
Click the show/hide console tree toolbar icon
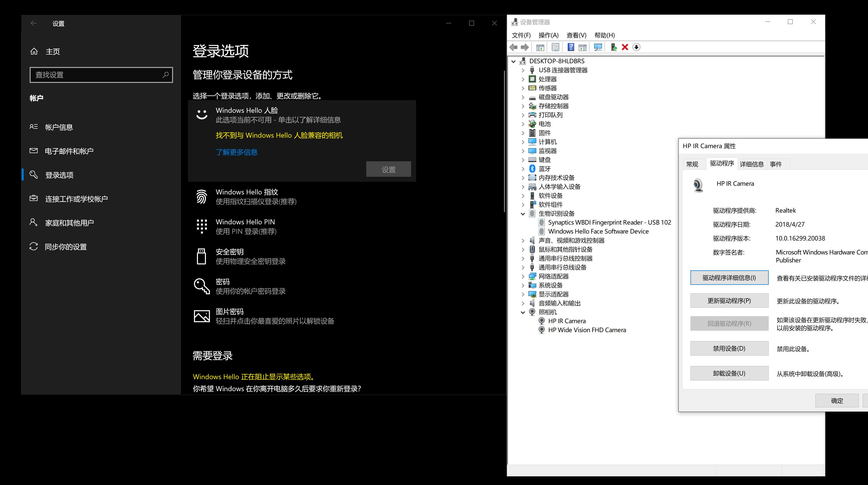point(540,47)
